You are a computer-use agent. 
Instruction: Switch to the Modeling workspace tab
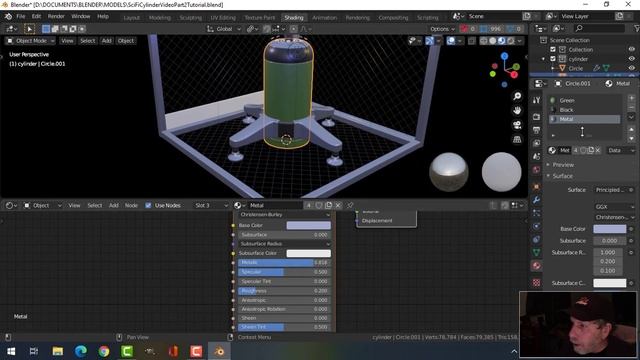(x=160, y=18)
